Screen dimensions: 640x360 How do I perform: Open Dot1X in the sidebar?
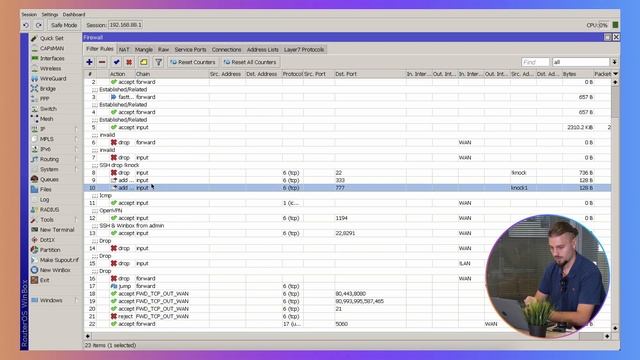point(47,240)
